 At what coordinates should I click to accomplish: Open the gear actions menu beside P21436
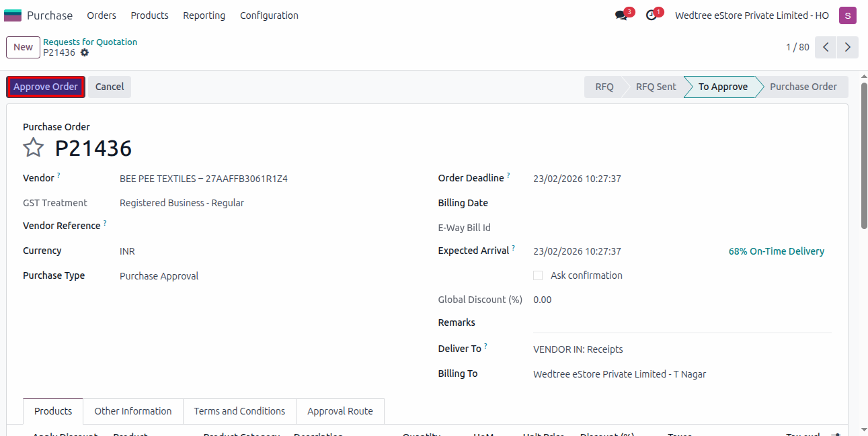pos(85,52)
